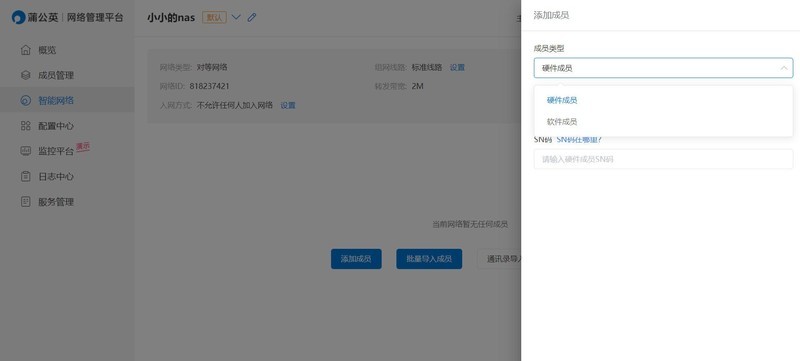Open 概览 in the sidebar

67,50
